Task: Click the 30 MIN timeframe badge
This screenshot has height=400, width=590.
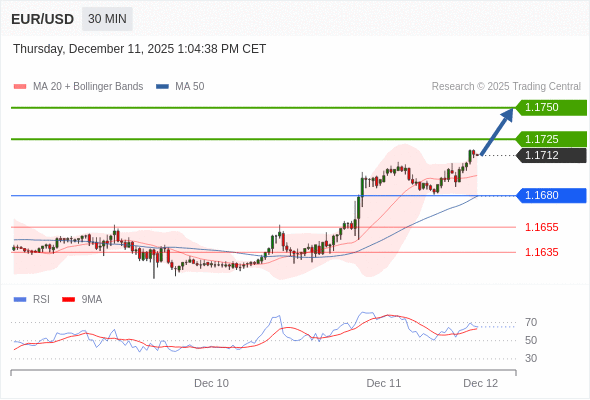Action: (107, 19)
